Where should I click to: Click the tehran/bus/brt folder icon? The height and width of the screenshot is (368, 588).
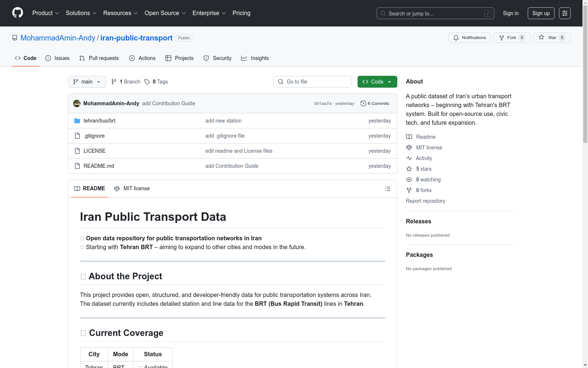point(77,121)
